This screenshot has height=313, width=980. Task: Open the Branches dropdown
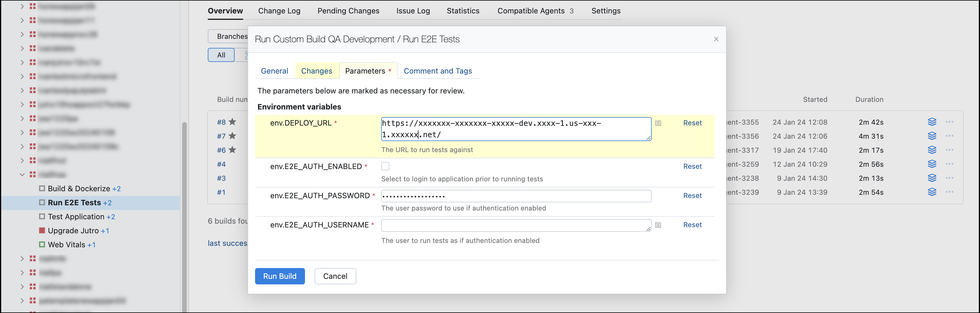(228, 36)
